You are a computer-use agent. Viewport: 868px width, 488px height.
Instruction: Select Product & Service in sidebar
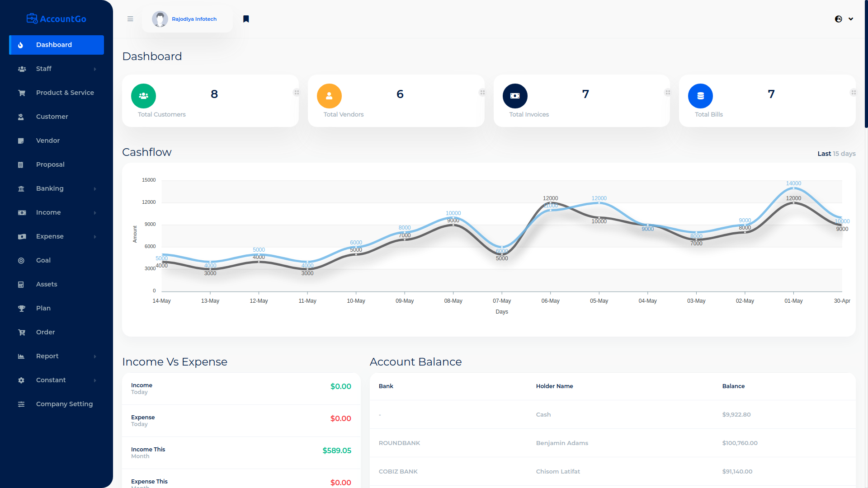click(65, 93)
